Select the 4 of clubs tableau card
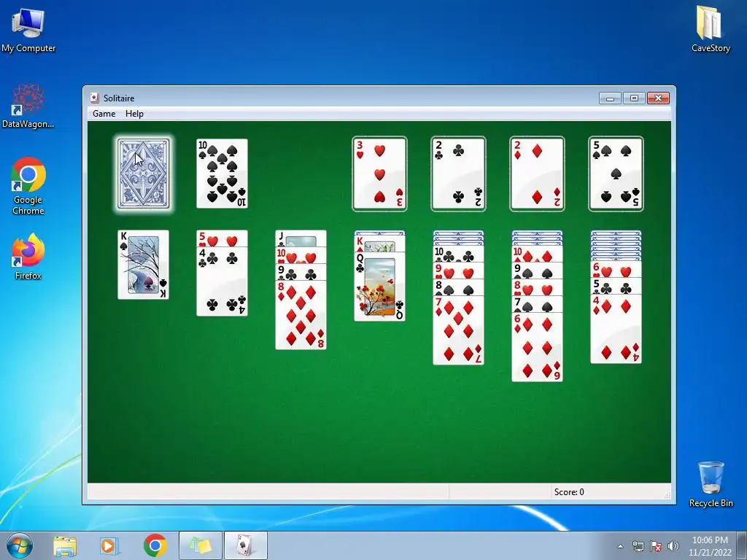The height and width of the screenshot is (560, 747). coord(222,281)
